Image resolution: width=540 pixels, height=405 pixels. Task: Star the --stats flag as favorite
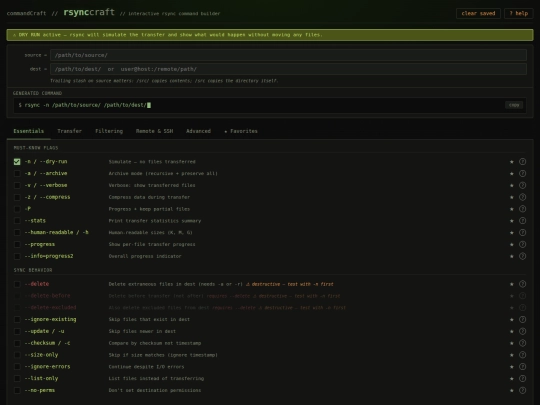coord(511,221)
